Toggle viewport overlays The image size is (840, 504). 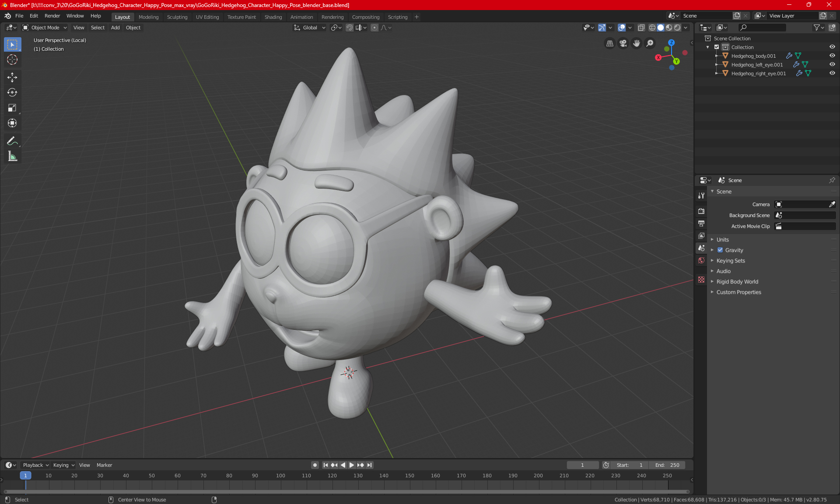tap(622, 28)
